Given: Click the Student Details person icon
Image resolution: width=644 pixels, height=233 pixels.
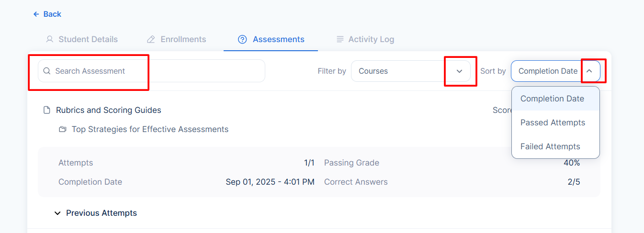Looking at the screenshot, I should (49, 39).
